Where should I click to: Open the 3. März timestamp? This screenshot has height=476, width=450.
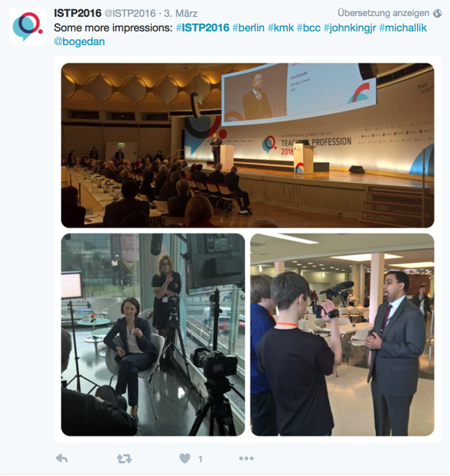(x=181, y=13)
